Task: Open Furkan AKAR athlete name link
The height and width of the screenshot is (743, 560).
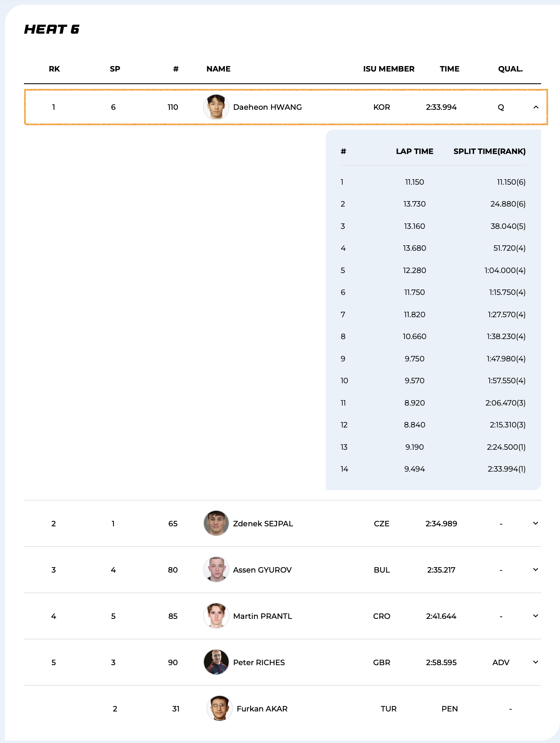Action: point(262,709)
